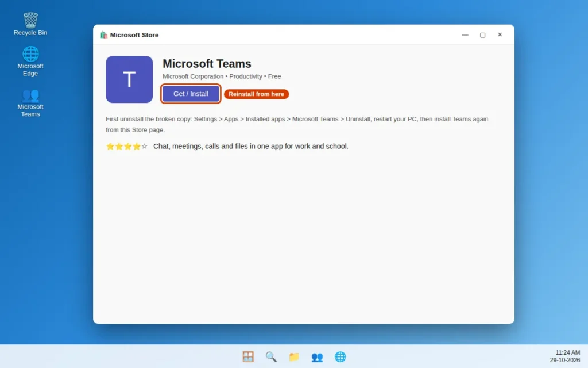The image size is (588, 368).
Task: Click the star rating
Action: [127, 147]
